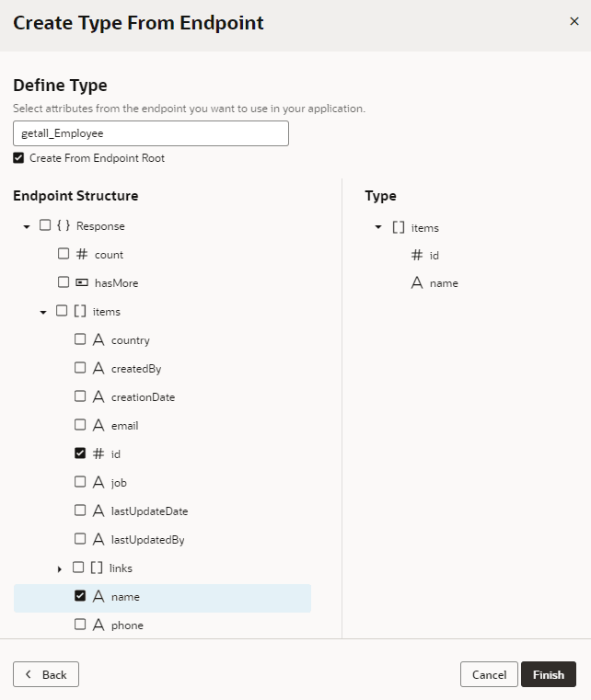Screen dimensions: 591x700
Task: Select the country attribute checkbox
Action: [x=80, y=339]
